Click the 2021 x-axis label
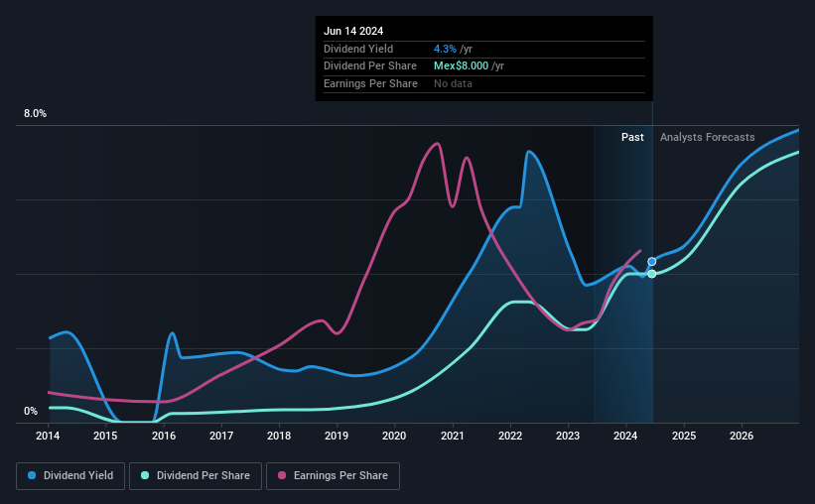The width and height of the screenshot is (815, 504). coord(453,436)
